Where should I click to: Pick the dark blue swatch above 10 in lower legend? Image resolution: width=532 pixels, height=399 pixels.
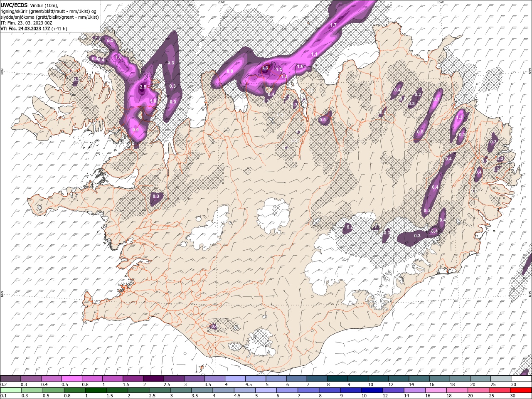click(371, 390)
